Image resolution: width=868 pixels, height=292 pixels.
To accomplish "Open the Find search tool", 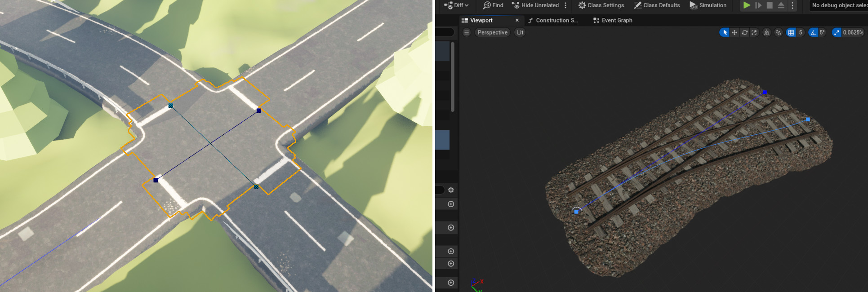I will point(493,5).
